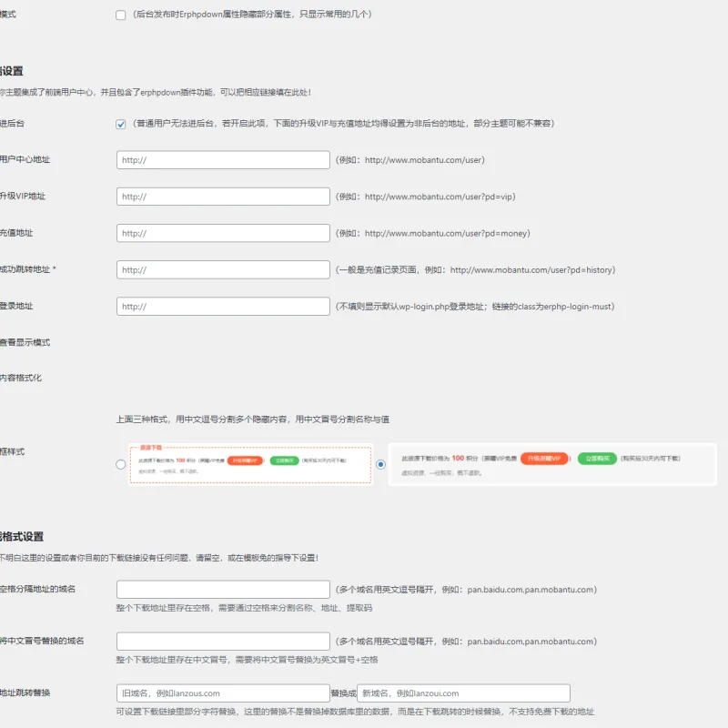Click the 查看显示模式 label
728x728 pixels.
pyautogui.click(x=25, y=342)
